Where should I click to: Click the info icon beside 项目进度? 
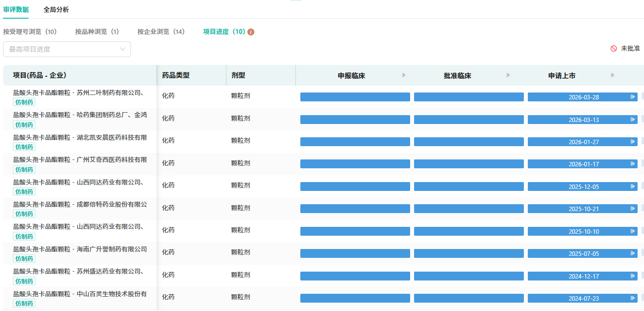pyautogui.click(x=251, y=32)
